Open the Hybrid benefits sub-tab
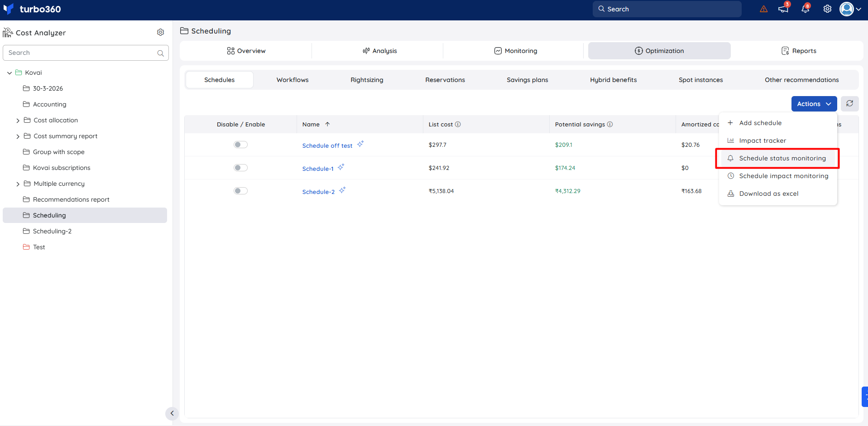This screenshot has width=868, height=426. tap(614, 80)
